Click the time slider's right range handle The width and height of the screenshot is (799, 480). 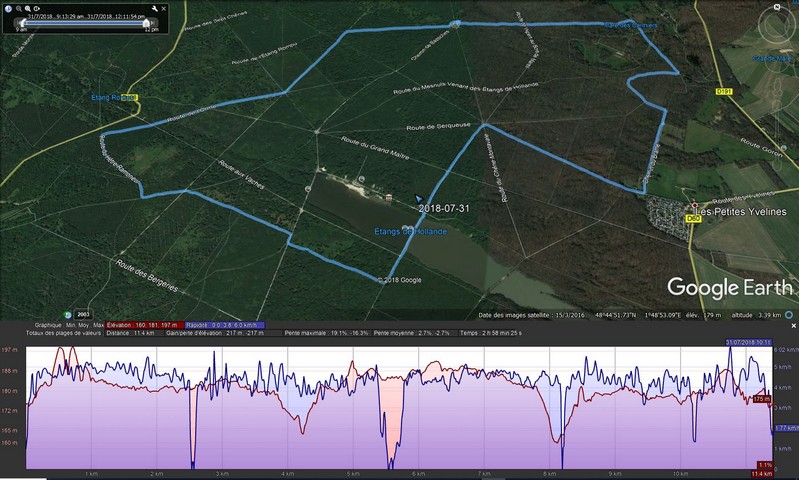(x=146, y=23)
